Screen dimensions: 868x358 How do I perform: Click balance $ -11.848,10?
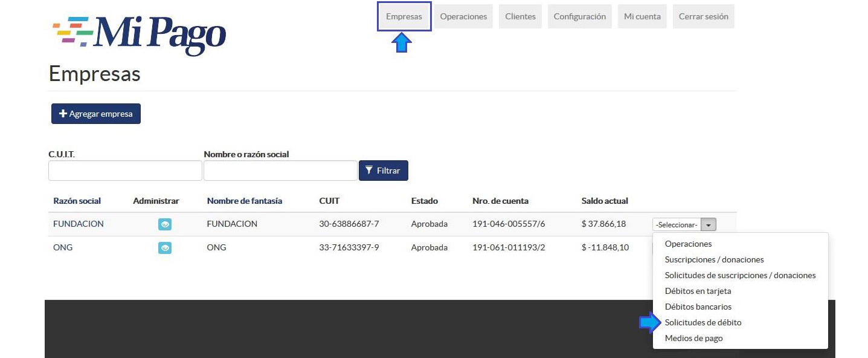coord(605,247)
